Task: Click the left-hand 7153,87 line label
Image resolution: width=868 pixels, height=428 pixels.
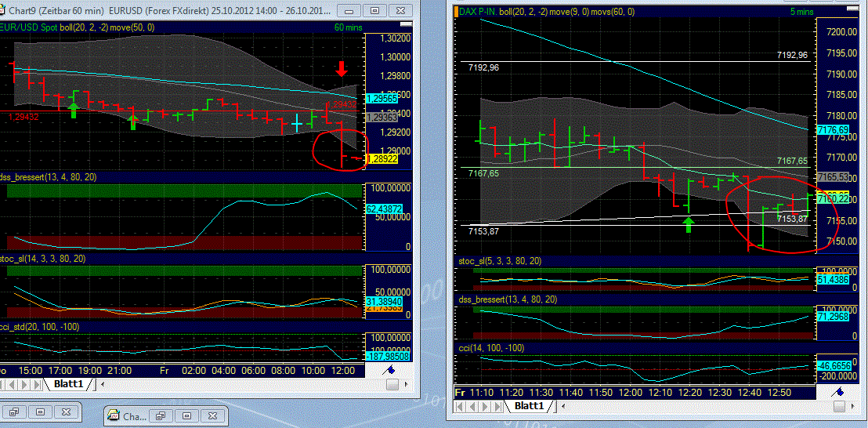Action: coord(483,230)
